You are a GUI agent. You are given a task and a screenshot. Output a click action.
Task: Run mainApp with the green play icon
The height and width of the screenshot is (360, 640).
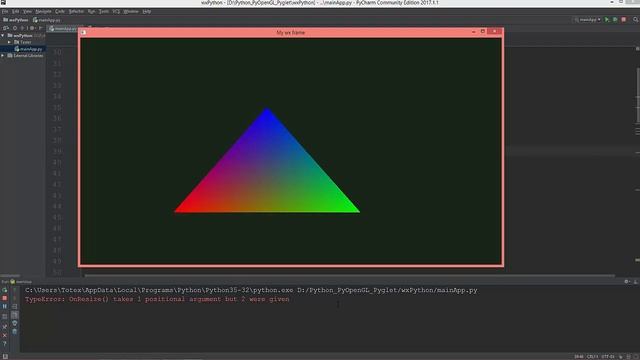pos(607,20)
